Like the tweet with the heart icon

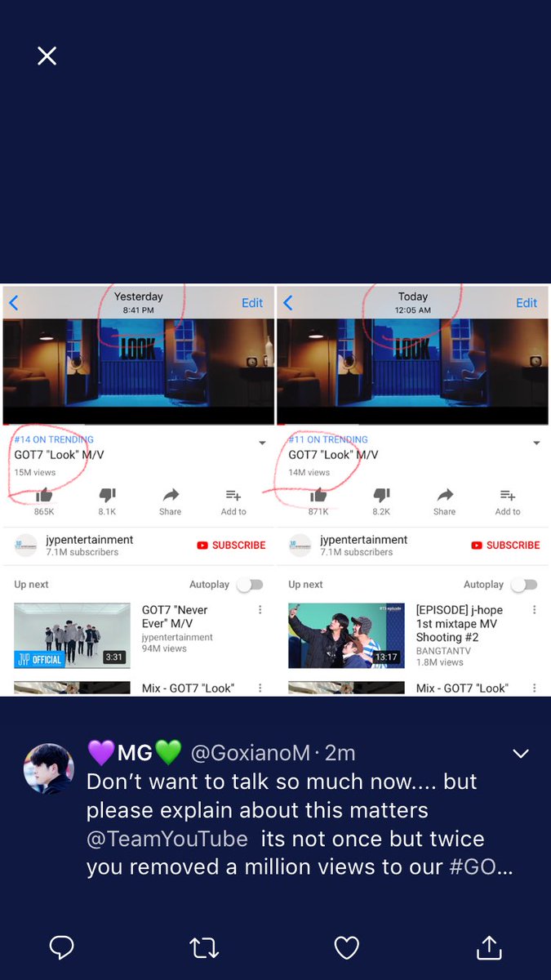tap(347, 947)
